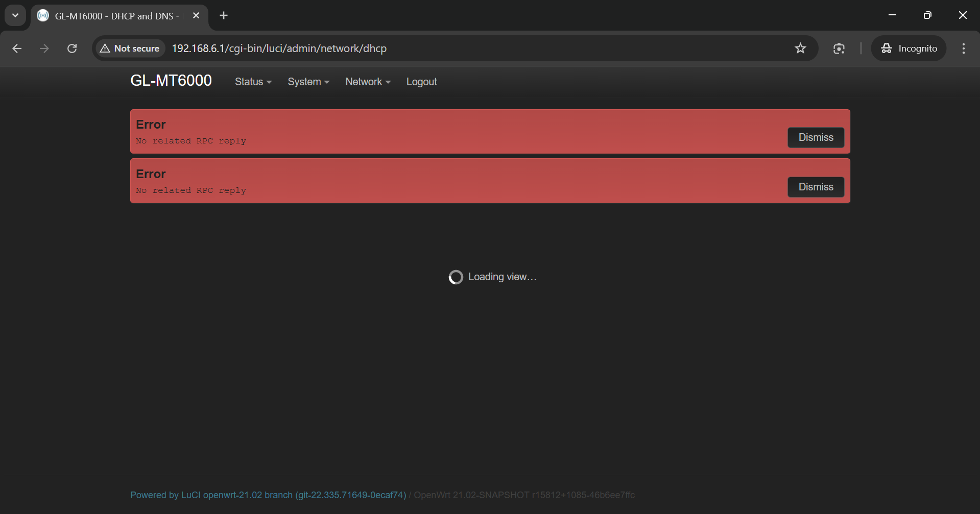Dismiss the second Error alert
The width and height of the screenshot is (980, 514).
pyautogui.click(x=816, y=187)
